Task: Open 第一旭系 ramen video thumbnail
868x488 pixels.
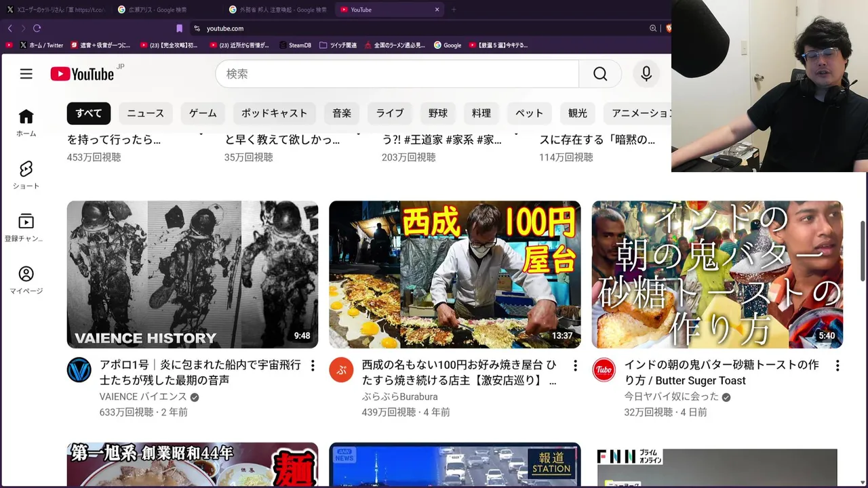Action: click(x=193, y=465)
